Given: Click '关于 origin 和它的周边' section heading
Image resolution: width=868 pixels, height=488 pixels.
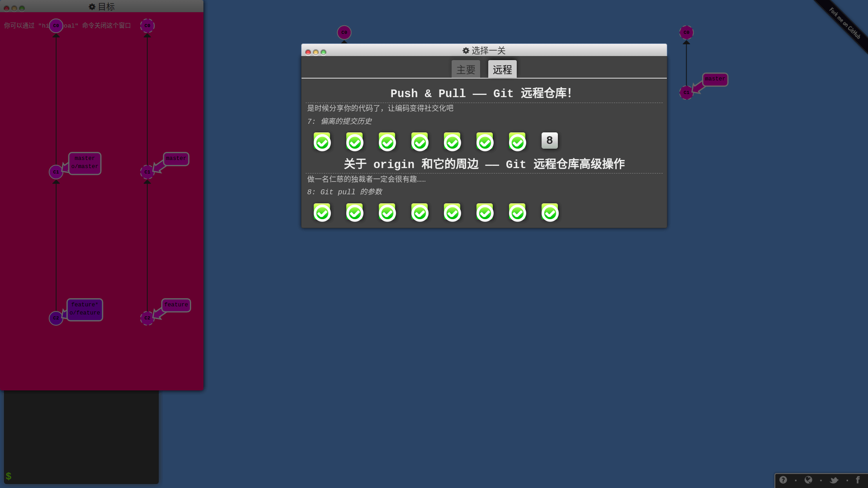Looking at the screenshot, I should coord(484,164).
